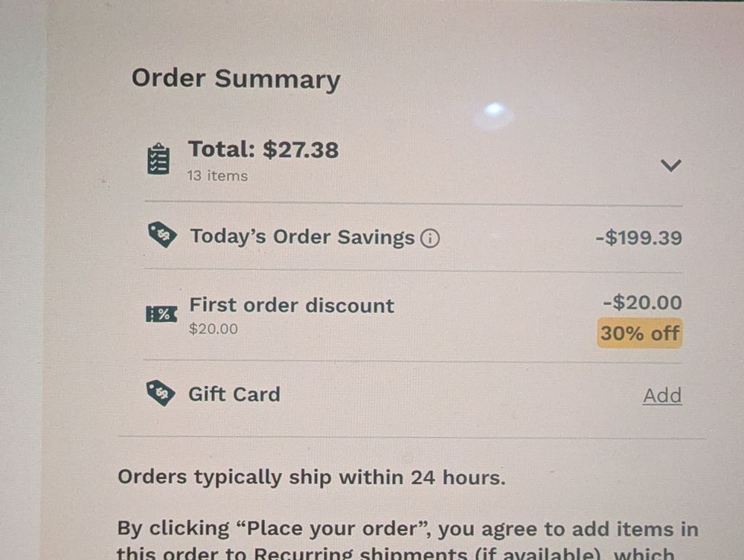This screenshot has width=744, height=560.
Task: Expand the Total order details chevron
Action: click(x=671, y=165)
